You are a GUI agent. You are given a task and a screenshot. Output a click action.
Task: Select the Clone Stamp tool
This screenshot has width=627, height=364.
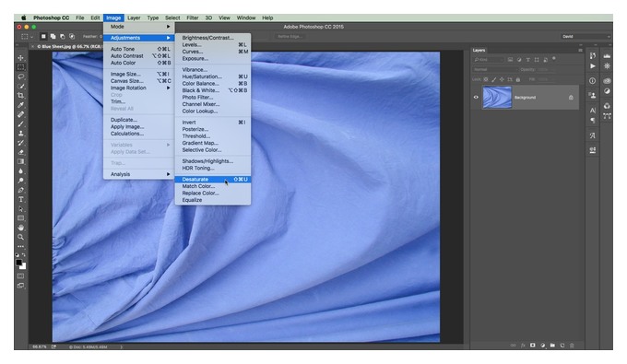click(21, 134)
